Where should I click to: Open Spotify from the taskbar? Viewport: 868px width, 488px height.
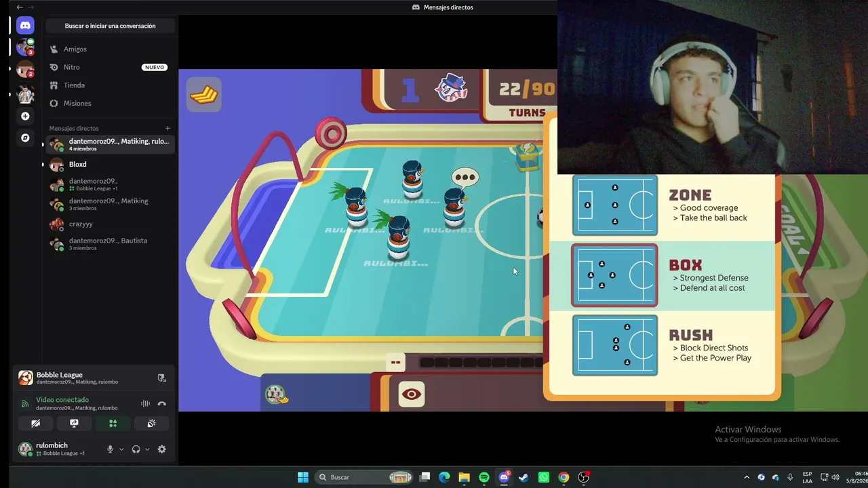coord(484,477)
